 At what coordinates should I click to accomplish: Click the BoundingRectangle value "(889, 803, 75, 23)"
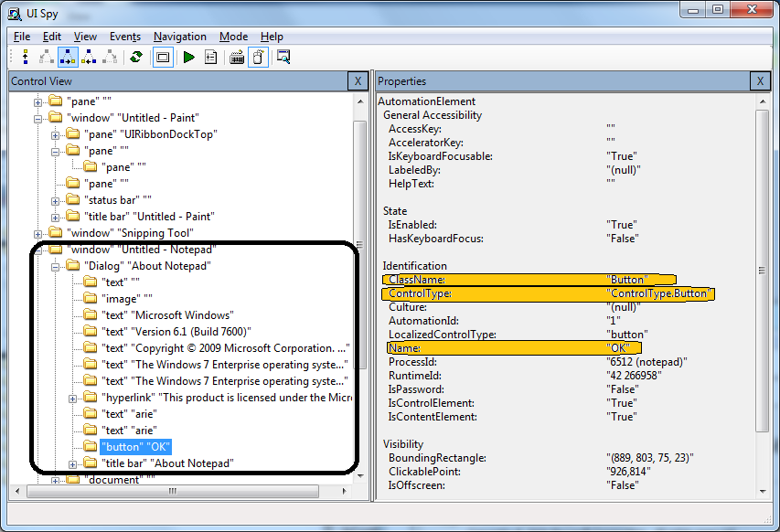click(x=649, y=457)
